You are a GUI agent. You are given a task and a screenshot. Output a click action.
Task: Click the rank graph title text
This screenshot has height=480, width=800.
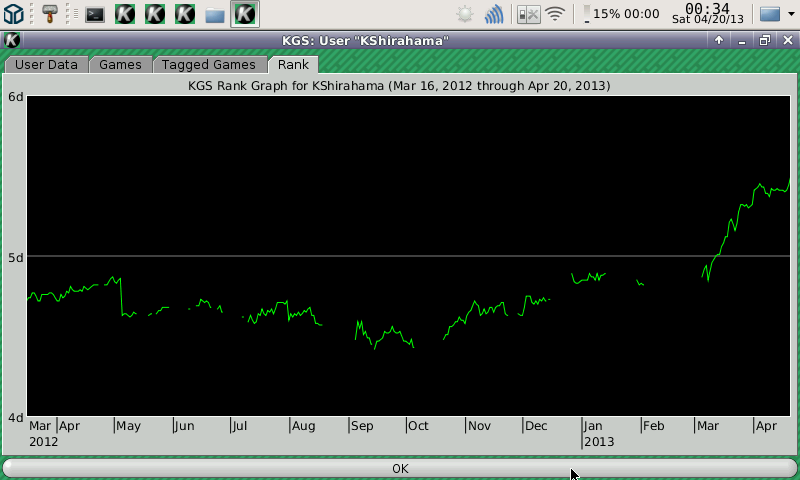click(x=399, y=85)
